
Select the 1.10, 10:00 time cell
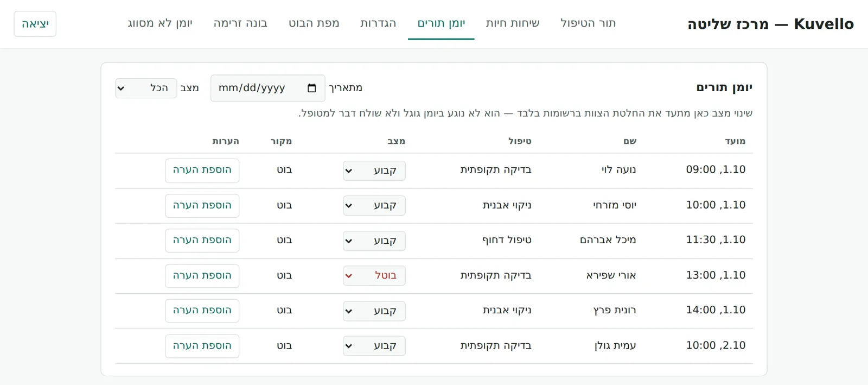tap(716, 205)
